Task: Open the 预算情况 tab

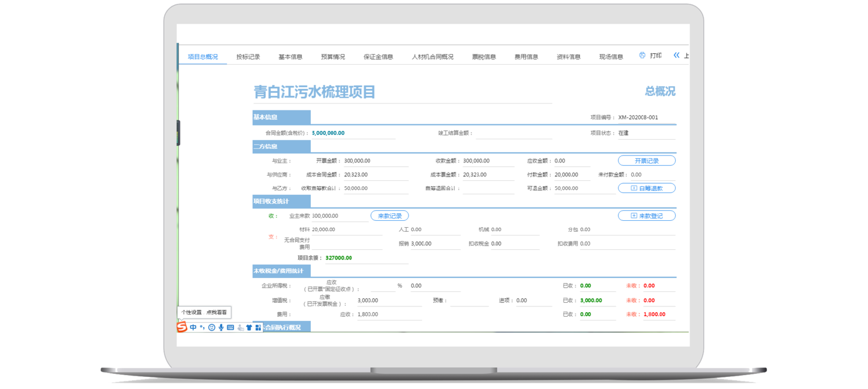Action: (x=333, y=57)
